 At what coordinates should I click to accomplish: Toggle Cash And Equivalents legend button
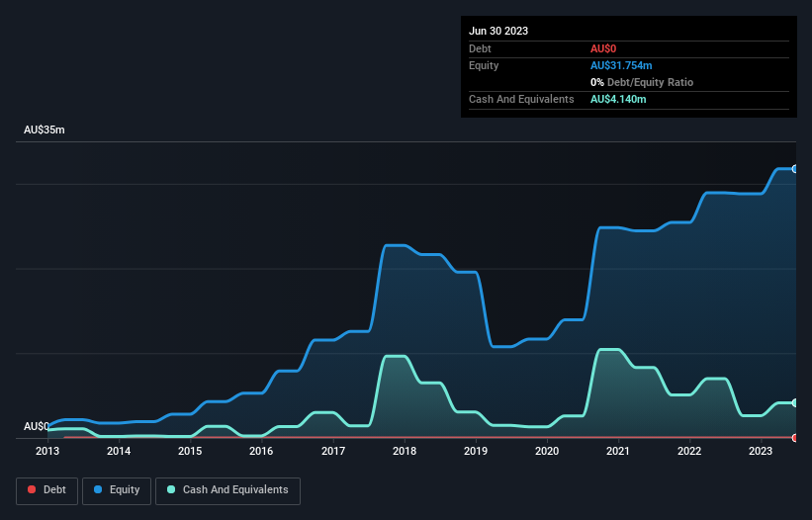tap(227, 490)
